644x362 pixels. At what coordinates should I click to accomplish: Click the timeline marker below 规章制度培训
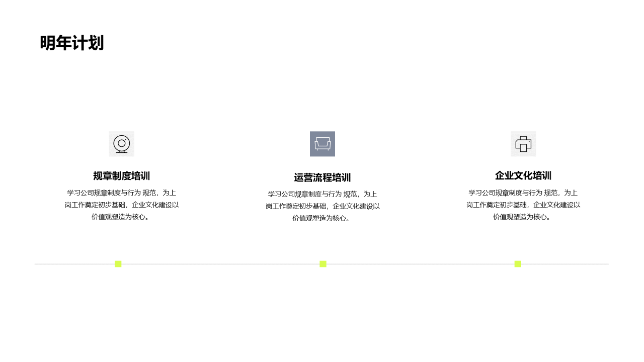pos(118,264)
